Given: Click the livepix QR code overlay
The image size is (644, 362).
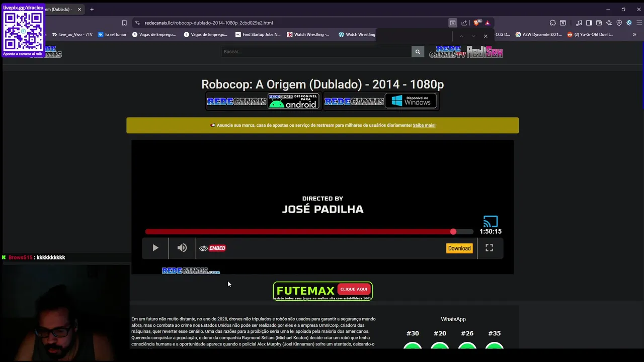Looking at the screenshot, I should coord(23,31).
